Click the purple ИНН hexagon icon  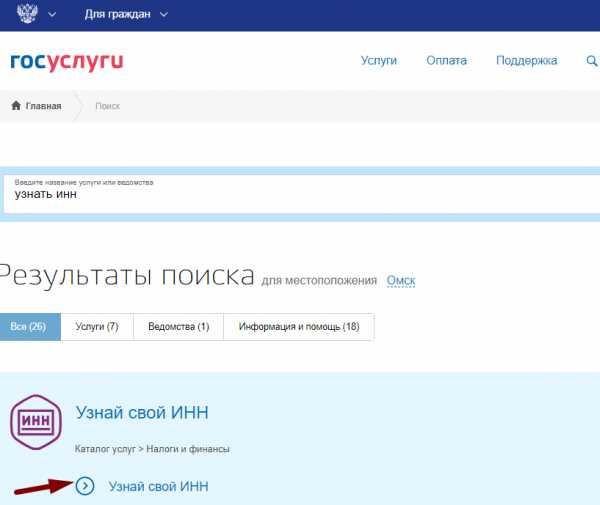coord(36,422)
